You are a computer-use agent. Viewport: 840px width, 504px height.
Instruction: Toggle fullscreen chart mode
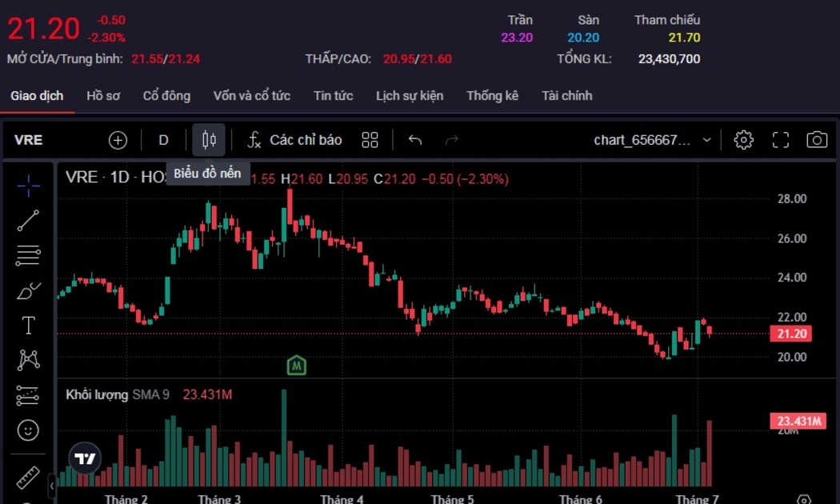coord(780,140)
